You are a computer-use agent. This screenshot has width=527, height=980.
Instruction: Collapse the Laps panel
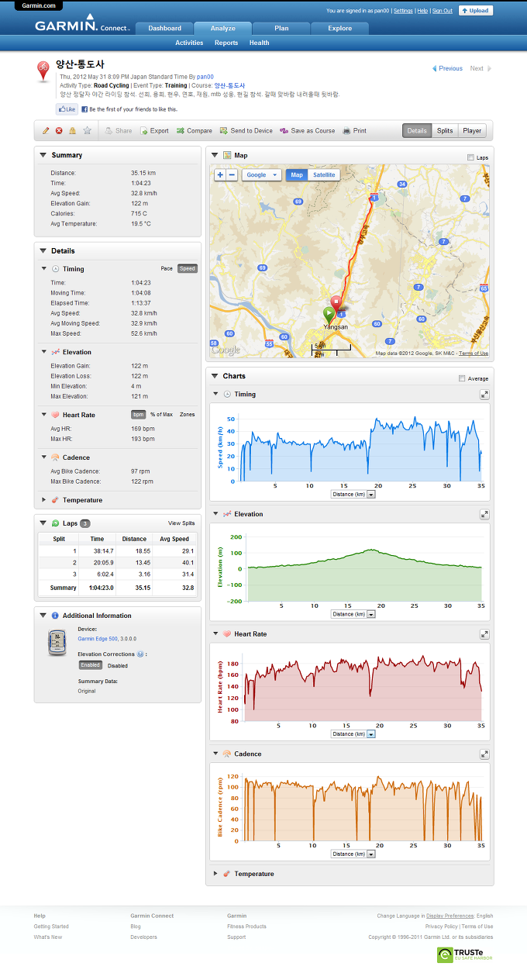(x=43, y=523)
